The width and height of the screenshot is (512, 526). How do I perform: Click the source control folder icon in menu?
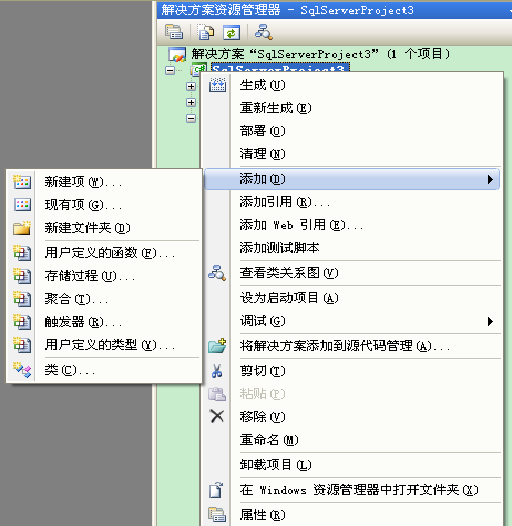tap(217, 346)
